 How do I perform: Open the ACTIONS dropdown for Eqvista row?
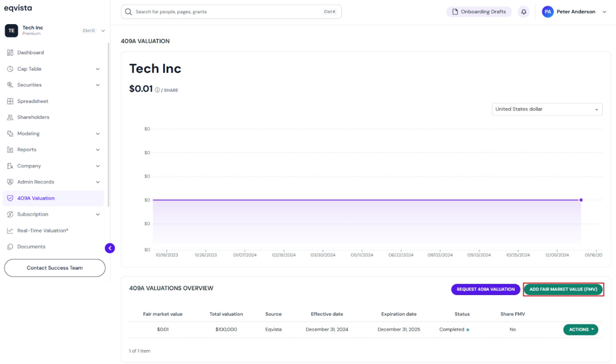581,329
